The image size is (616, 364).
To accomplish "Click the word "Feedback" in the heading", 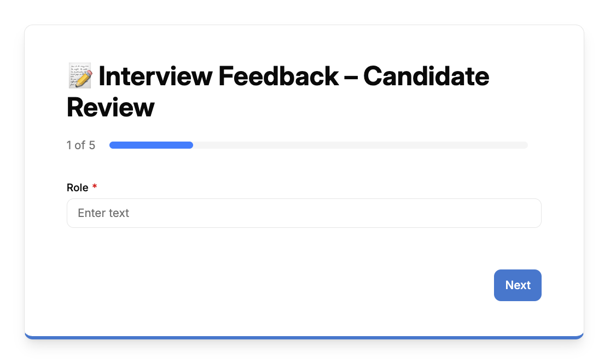I will point(278,76).
